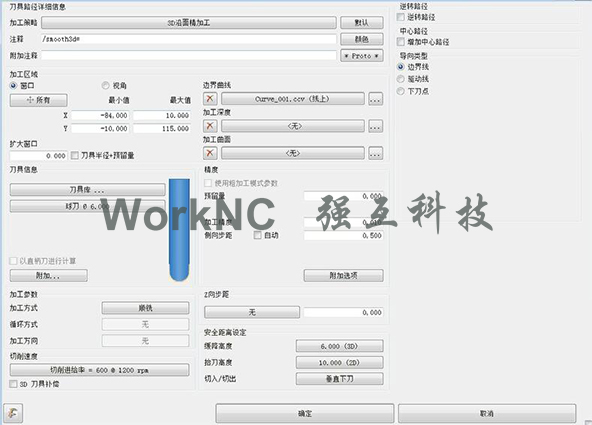Click the empty 附加注释 input field

tap(189, 55)
